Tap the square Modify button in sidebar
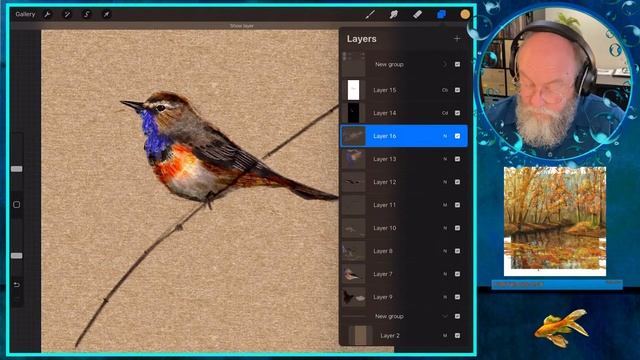640x360 pixels. point(17,204)
